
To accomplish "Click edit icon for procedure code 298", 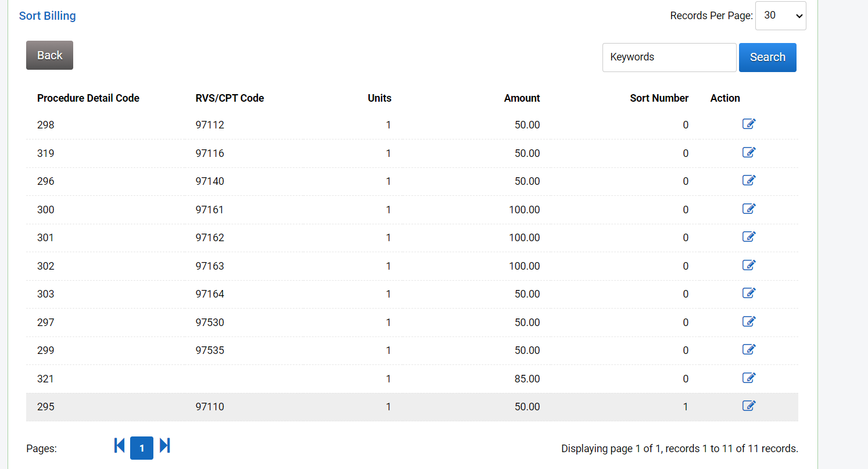I will [x=749, y=124].
